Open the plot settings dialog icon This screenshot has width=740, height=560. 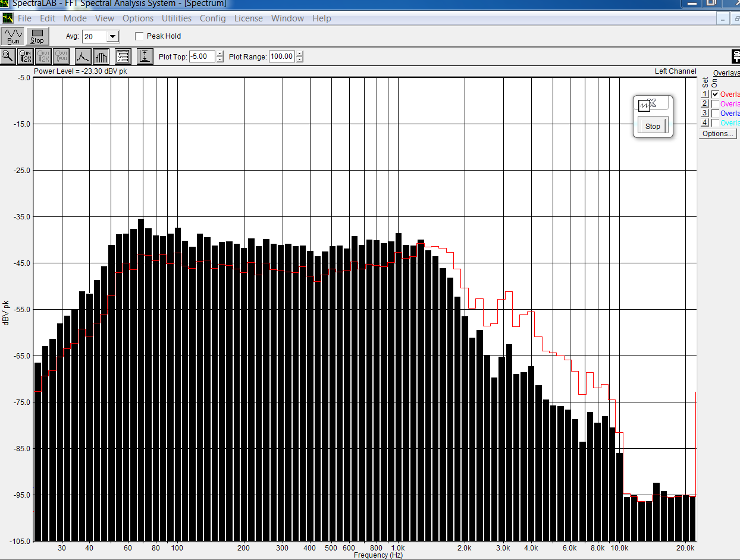123,56
